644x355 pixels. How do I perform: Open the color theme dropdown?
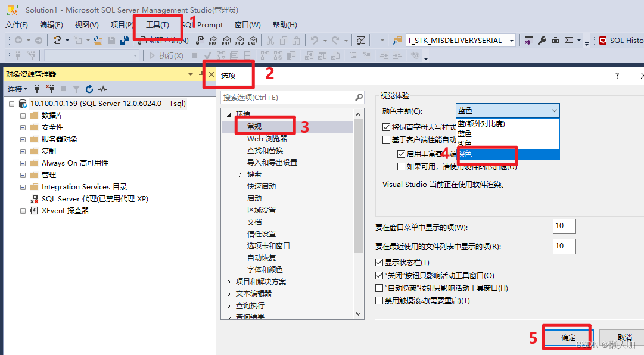(x=508, y=110)
